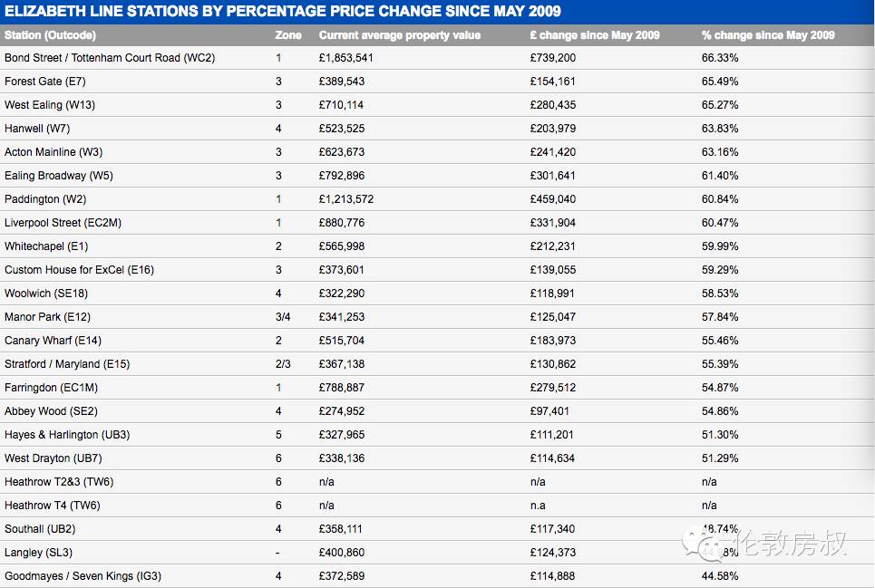Click the 51.30% cell
Viewport: 875px width, 588px height.
click(720, 435)
